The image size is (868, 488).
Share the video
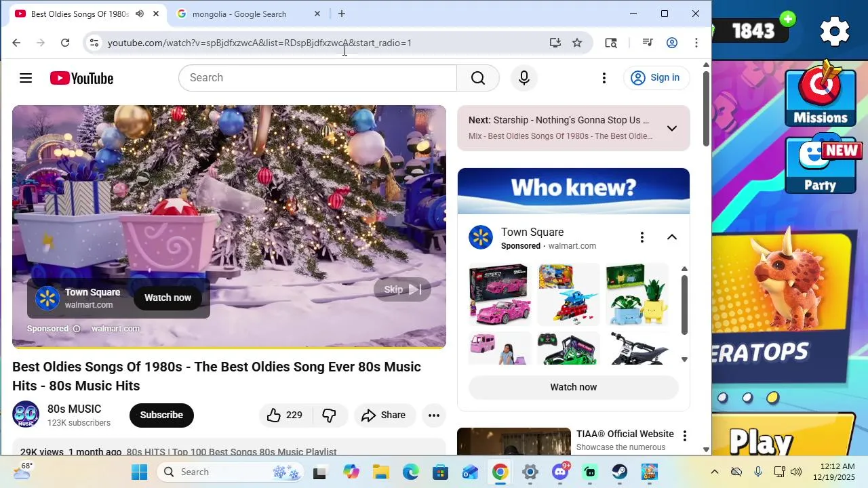384,415
